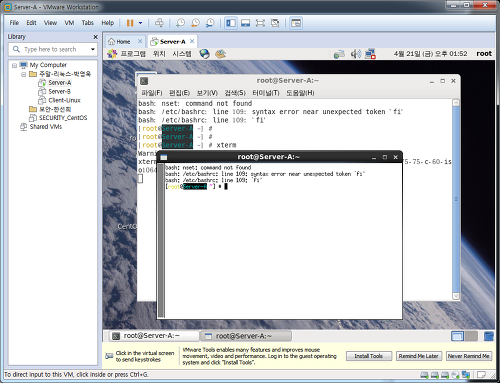Select Shared VMs in the library

(41, 127)
